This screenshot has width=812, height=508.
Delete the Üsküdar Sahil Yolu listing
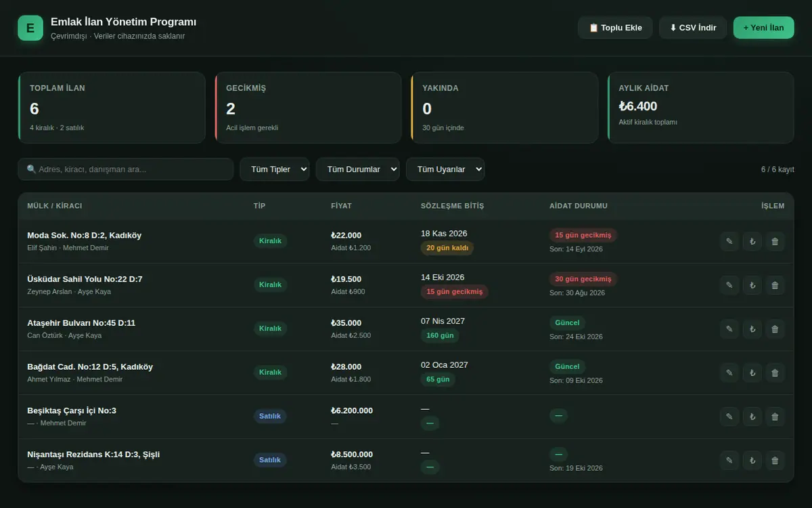775,285
